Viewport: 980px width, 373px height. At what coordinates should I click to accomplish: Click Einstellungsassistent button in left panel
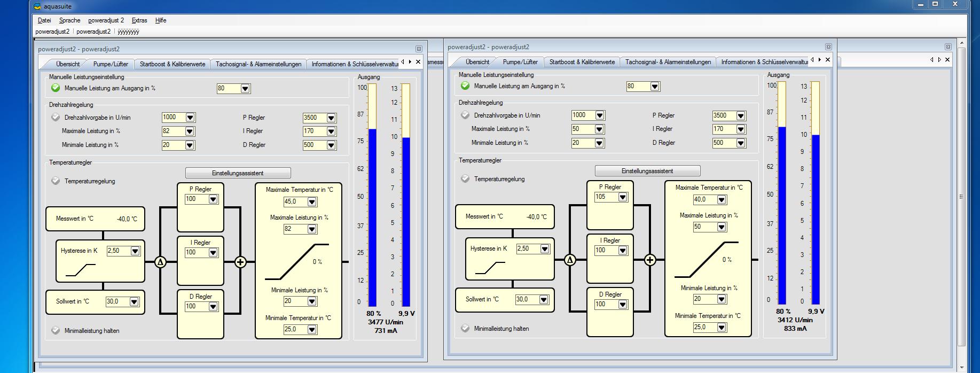238,173
